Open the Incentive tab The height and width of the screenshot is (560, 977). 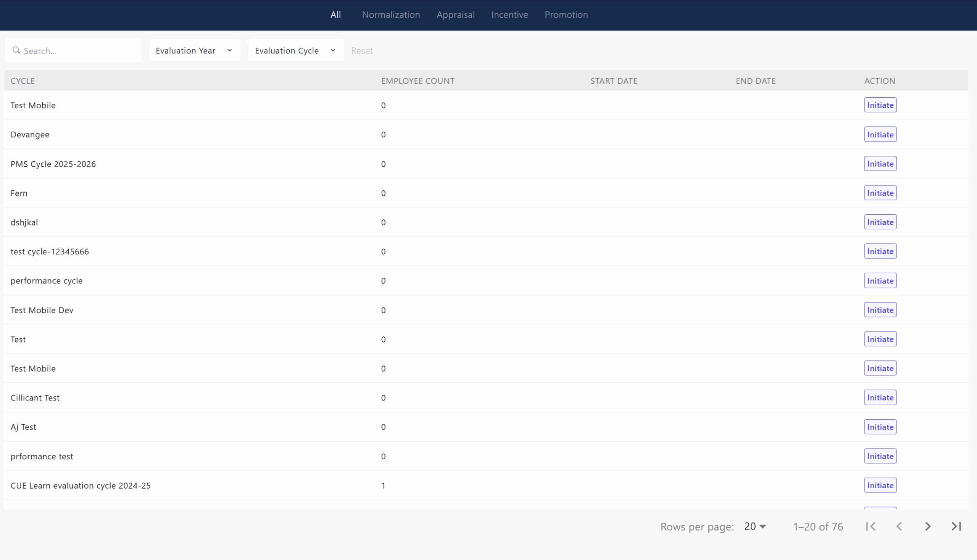[509, 14]
